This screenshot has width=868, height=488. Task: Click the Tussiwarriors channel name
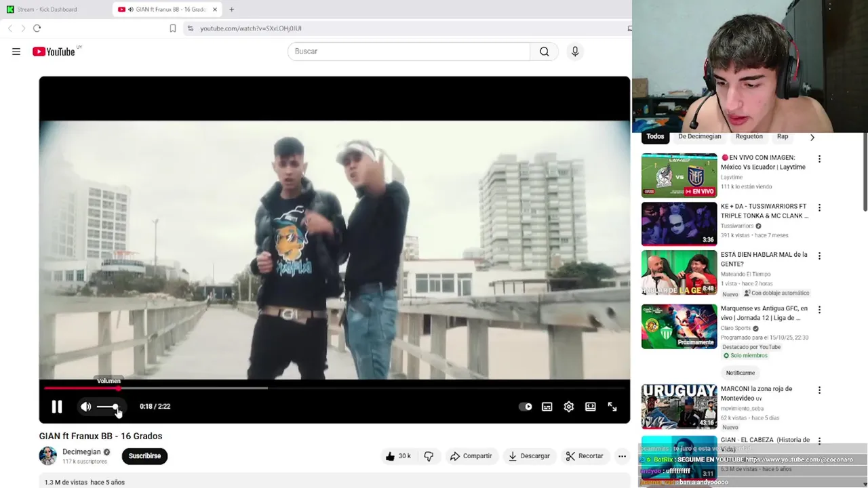(x=737, y=226)
